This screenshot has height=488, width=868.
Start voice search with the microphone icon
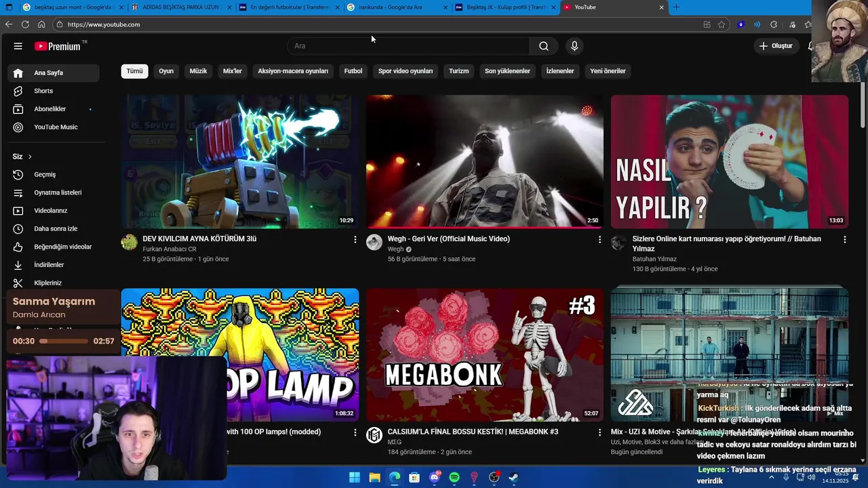point(574,46)
